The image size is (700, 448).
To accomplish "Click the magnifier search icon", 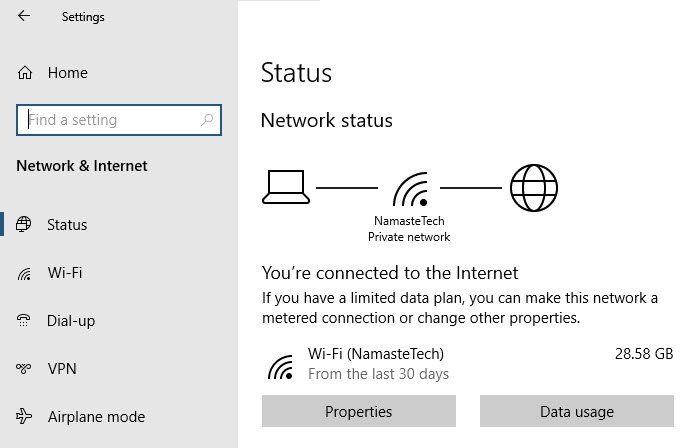I will (x=207, y=120).
